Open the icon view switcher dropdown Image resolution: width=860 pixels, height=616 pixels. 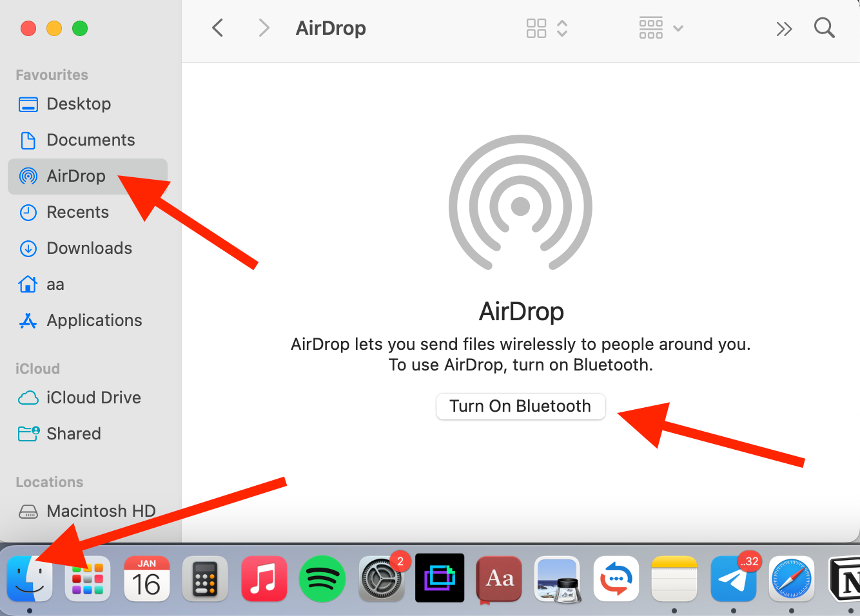point(547,28)
